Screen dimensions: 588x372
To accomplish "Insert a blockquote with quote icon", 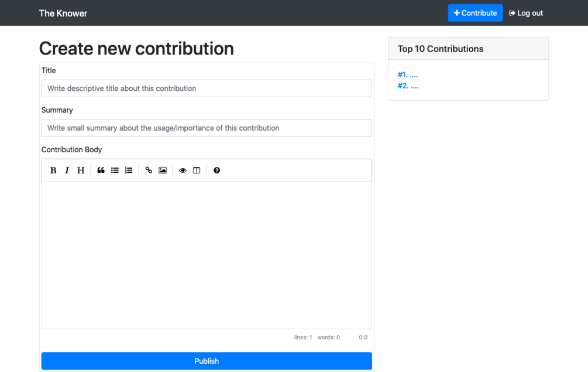I will coord(101,170).
